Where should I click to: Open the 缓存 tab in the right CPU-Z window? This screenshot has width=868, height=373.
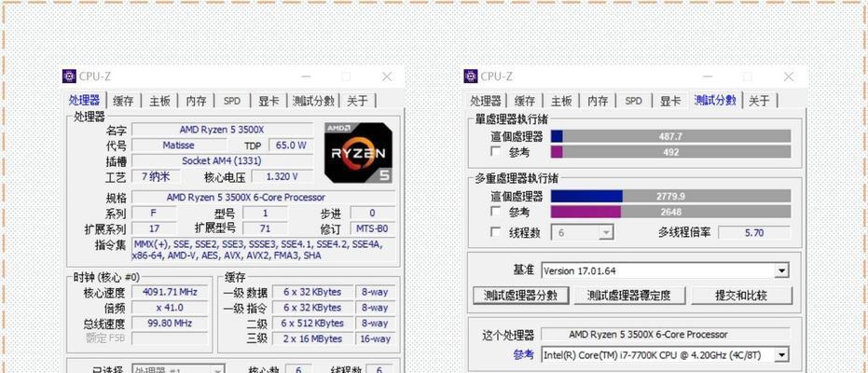click(x=524, y=101)
